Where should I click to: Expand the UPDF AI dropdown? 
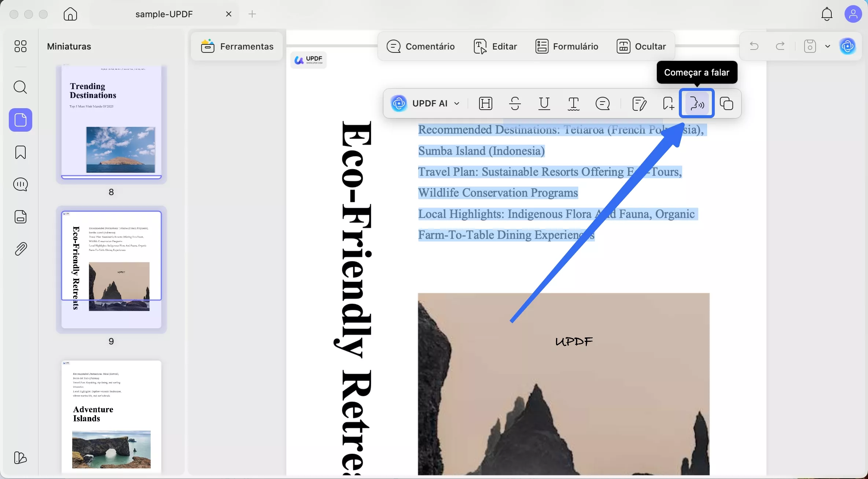[457, 103]
